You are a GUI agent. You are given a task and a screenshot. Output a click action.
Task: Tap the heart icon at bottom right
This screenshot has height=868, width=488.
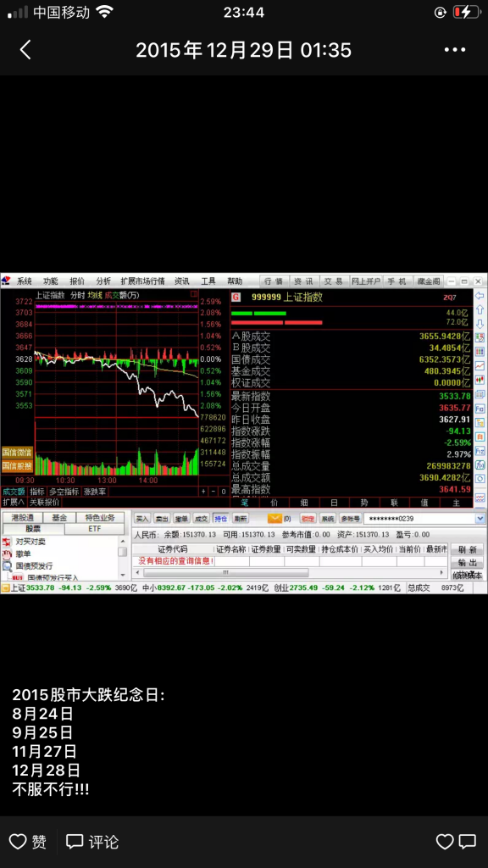(x=444, y=842)
